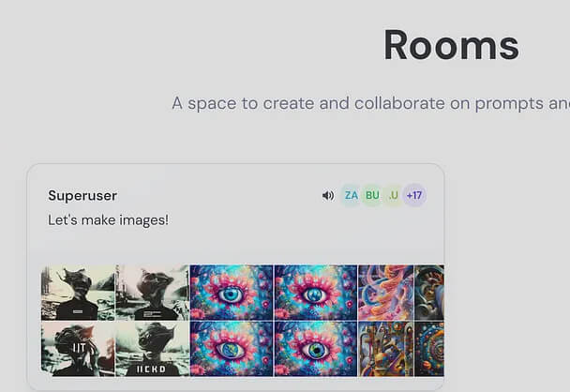Viewport: 570px width, 392px height.
Task: Open the orange and blue swirl thumbnail
Action: (385, 293)
